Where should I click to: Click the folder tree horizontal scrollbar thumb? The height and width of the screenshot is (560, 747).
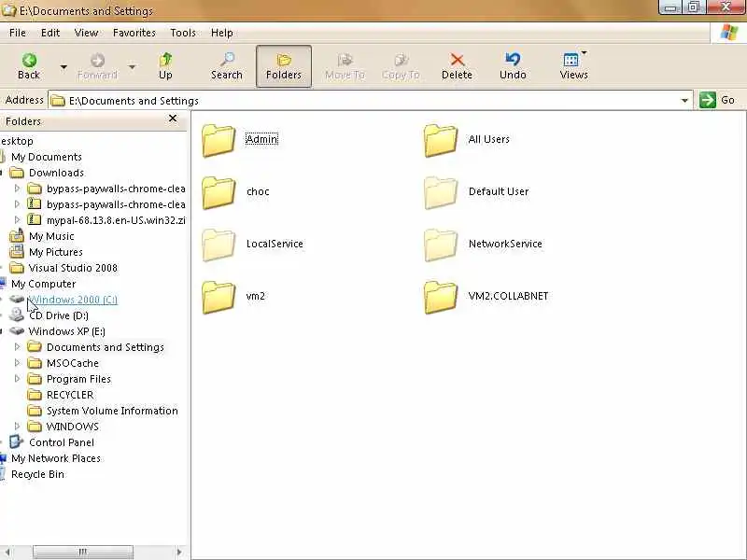click(x=83, y=552)
